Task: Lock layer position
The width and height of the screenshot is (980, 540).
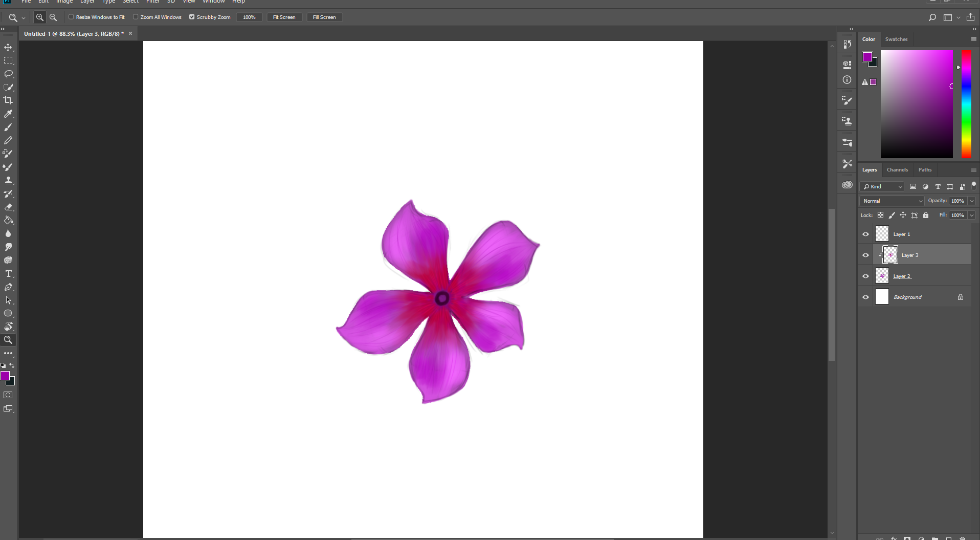Action: pos(903,215)
